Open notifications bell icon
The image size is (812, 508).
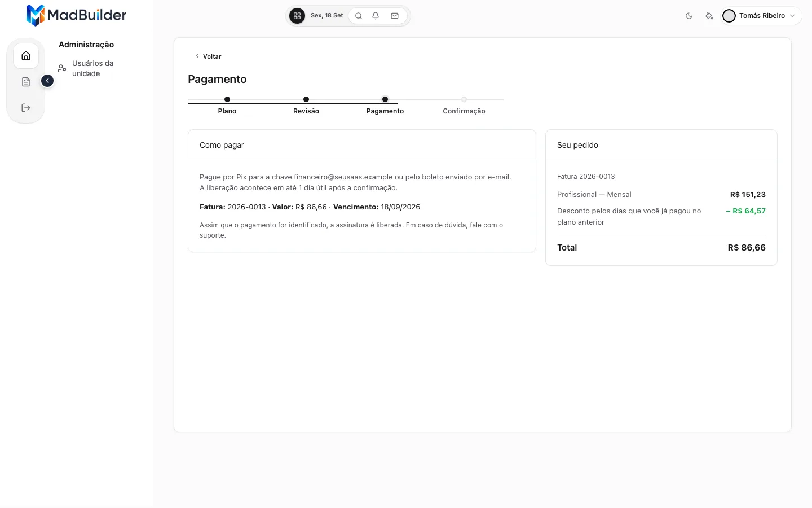coord(376,16)
